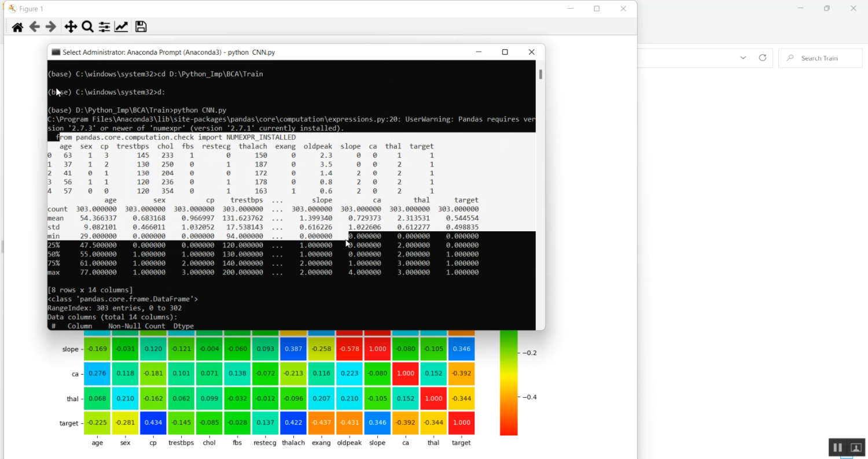The image size is (868, 459).
Task: Click the 'thal' y-axis label
Action: pos(72,399)
